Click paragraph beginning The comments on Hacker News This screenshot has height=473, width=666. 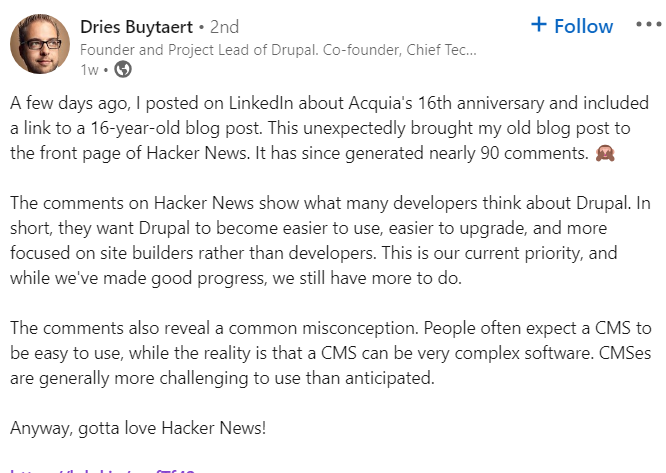330,240
